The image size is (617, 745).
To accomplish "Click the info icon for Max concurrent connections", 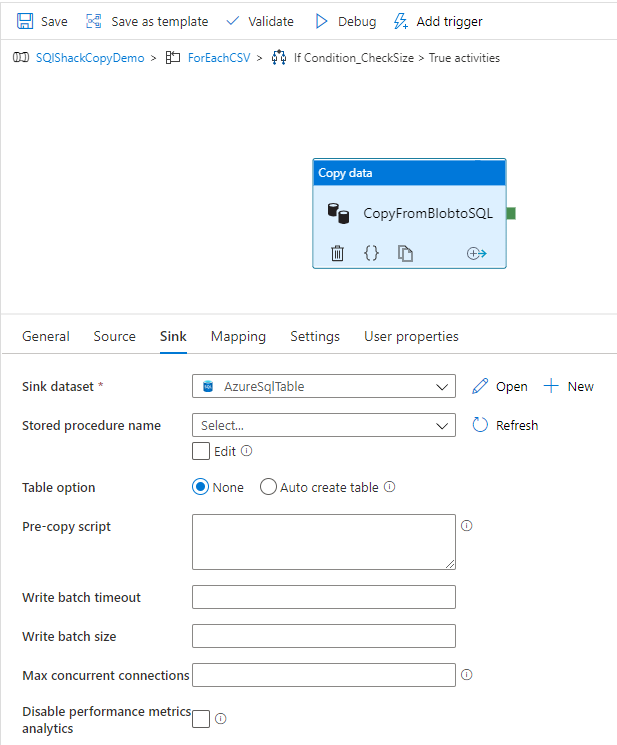I will point(466,675).
